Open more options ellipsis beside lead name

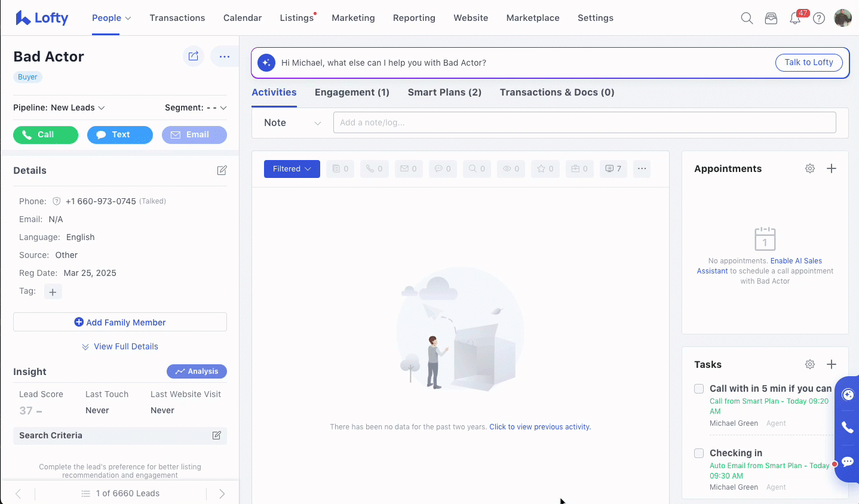point(225,56)
